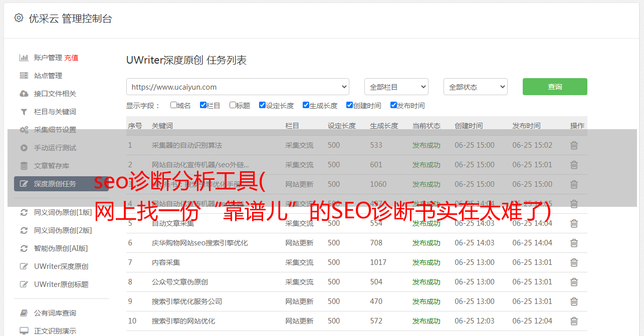
Task: Click the gear icon beside 优采云 管理控制台
Action: (19, 18)
